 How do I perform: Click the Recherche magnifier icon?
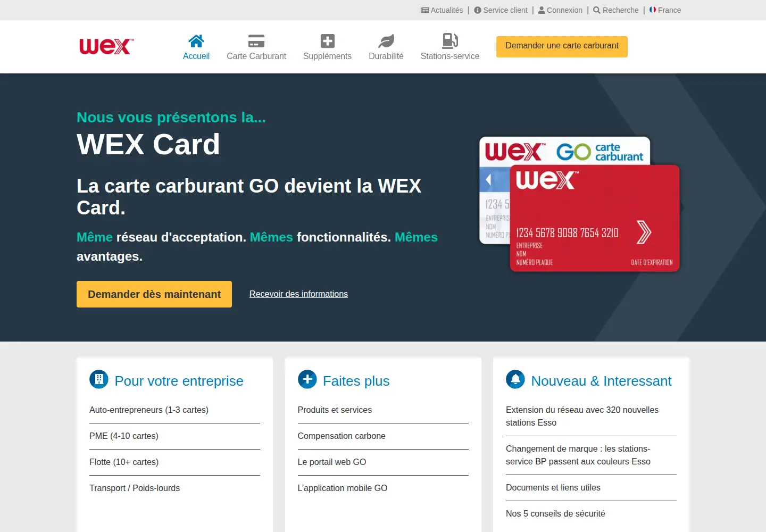(x=597, y=10)
